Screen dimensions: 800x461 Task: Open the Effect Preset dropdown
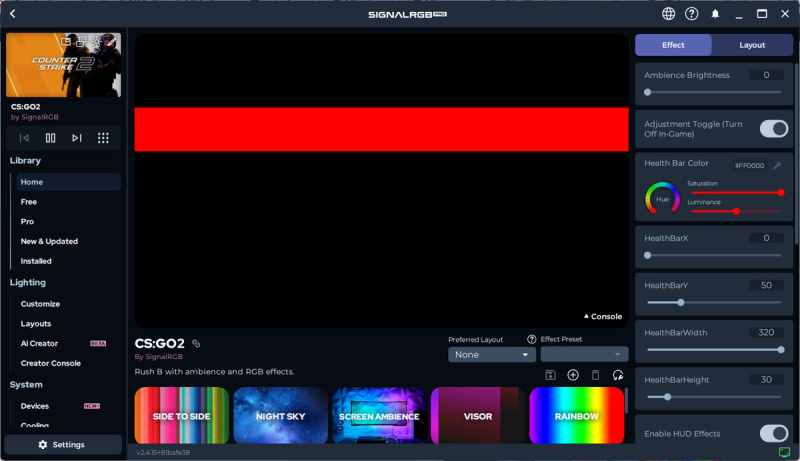(x=584, y=354)
